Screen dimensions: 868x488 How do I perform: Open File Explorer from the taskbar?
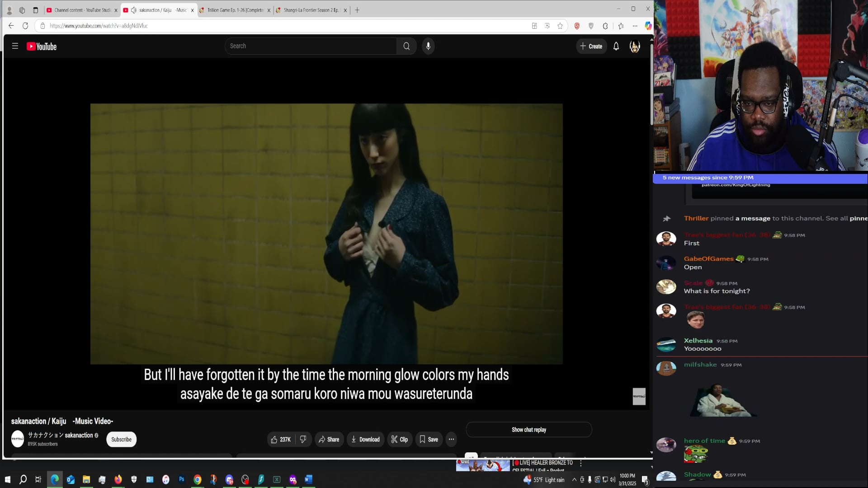pyautogui.click(x=86, y=479)
